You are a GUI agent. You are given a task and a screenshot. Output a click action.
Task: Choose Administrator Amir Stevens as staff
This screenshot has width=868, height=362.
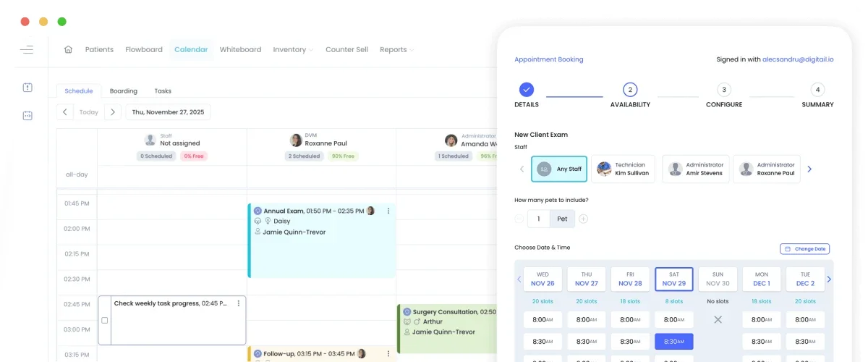(x=695, y=169)
